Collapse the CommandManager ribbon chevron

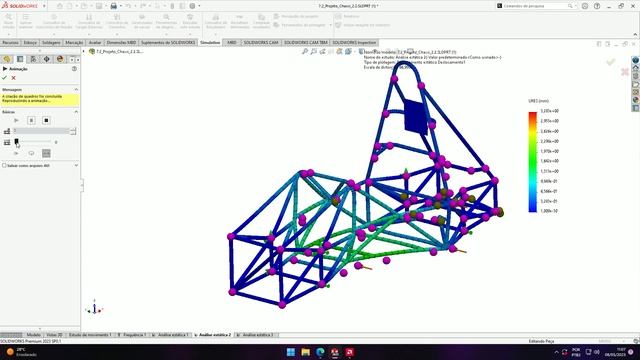pyautogui.click(x=635, y=35)
